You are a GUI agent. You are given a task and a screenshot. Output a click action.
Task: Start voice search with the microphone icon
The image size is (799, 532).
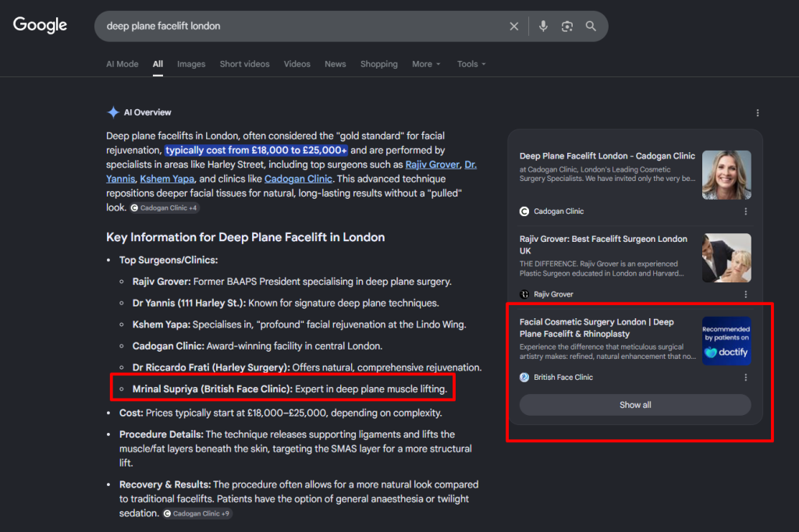pos(543,26)
